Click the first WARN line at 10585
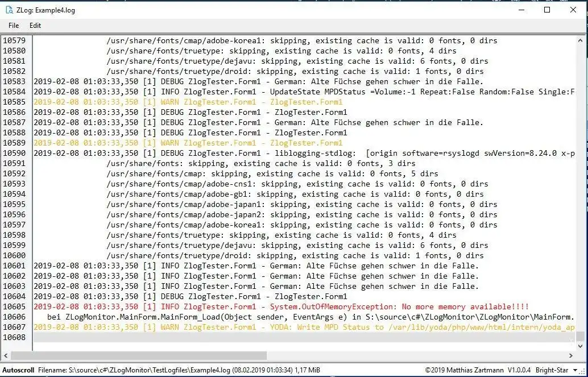The height and width of the screenshot is (377, 588). point(188,102)
